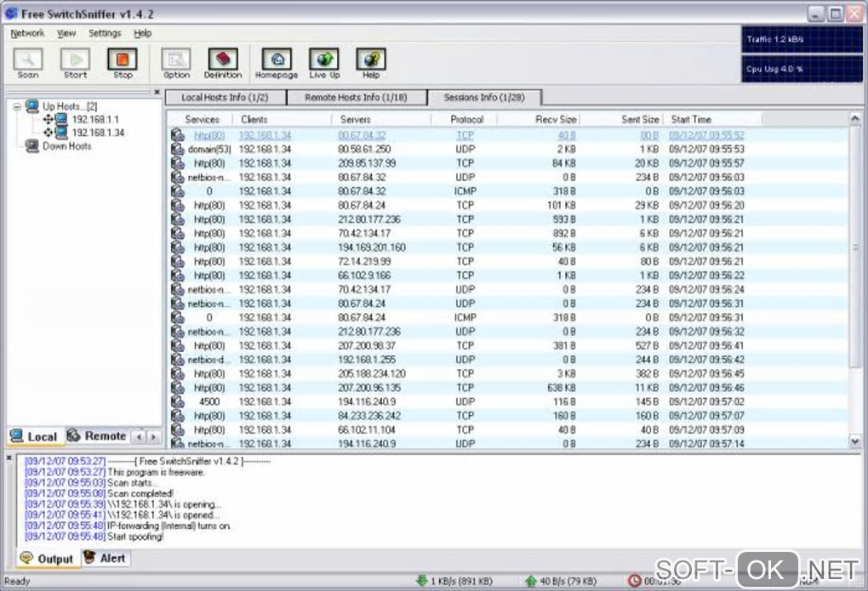Click the Traffic 1.2 kB/s monitor graph
The image size is (868, 591).
tap(802, 39)
